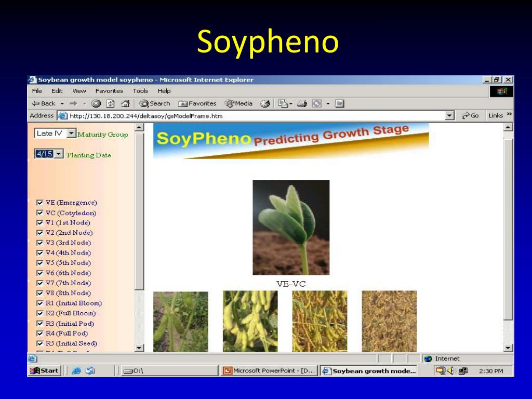Click the VE-VC seedling image
Screen dimensions: 532x399
coord(291,228)
